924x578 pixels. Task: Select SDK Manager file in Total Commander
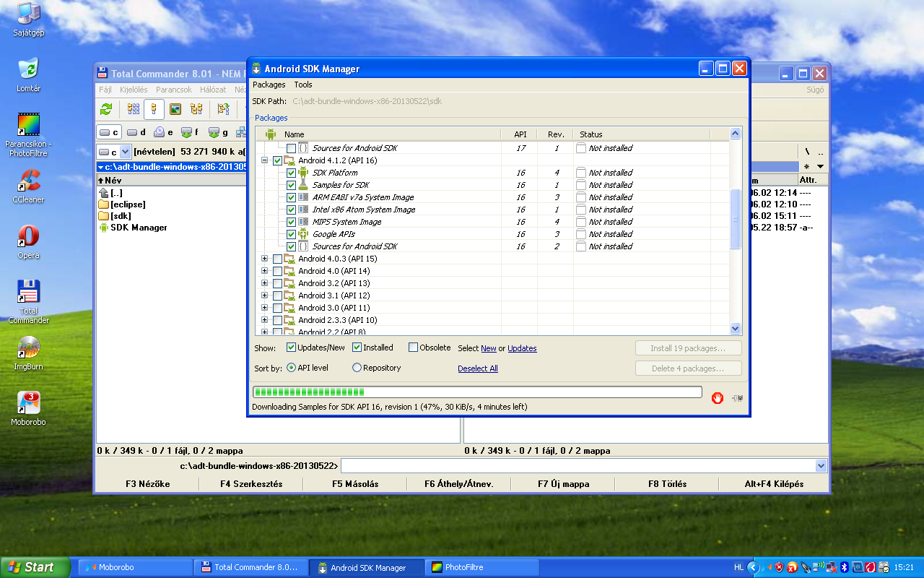pos(138,228)
